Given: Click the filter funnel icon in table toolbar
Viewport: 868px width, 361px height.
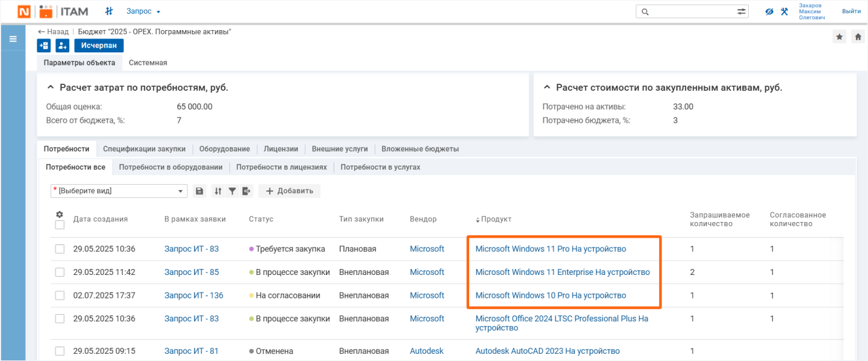Looking at the screenshot, I should pyautogui.click(x=232, y=191).
